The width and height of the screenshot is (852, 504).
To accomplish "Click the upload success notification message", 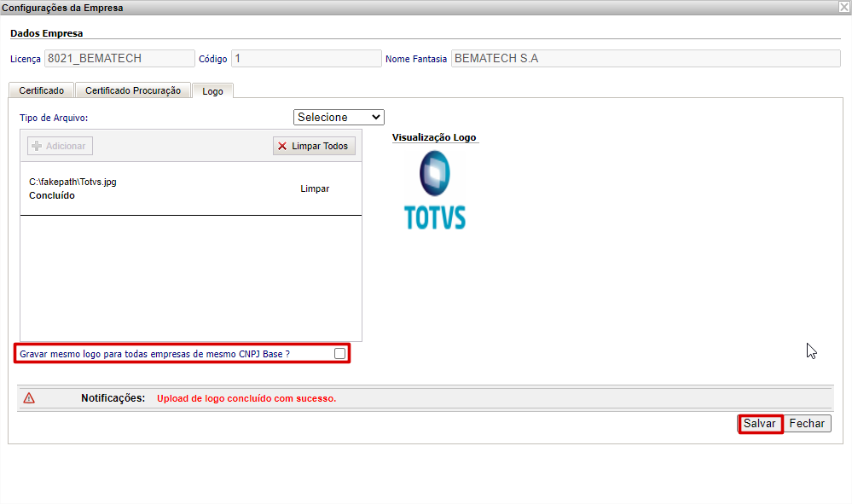I will pos(246,398).
